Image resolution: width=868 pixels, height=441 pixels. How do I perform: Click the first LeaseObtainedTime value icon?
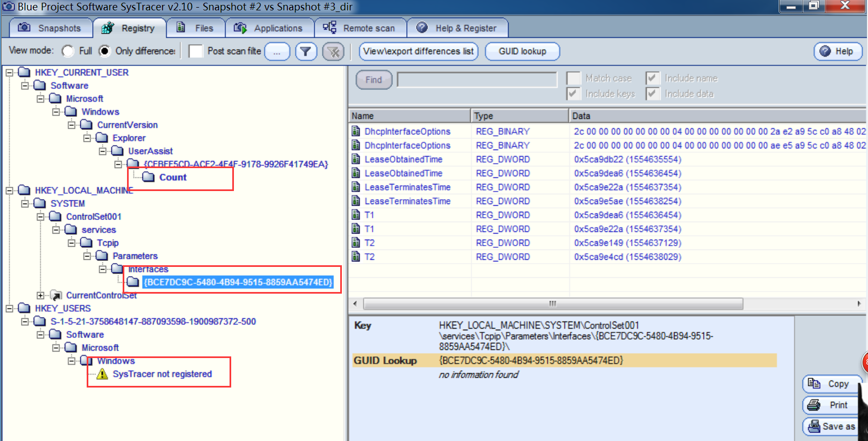tap(356, 159)
